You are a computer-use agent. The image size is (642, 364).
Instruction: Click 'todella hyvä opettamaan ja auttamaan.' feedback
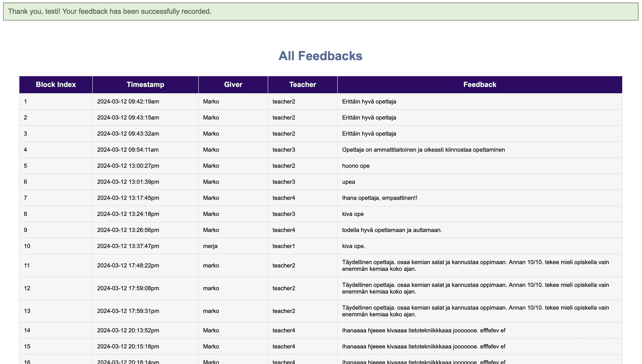pos(392,230)
